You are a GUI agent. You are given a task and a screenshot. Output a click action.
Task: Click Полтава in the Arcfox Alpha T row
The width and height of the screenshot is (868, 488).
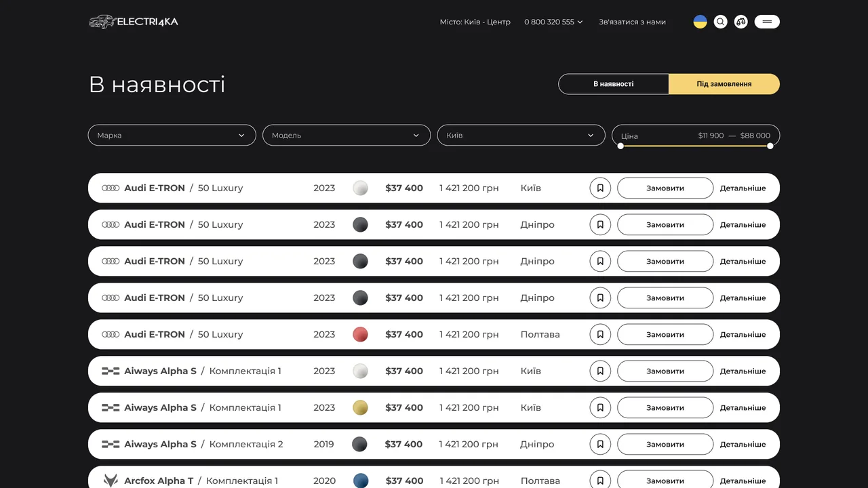(x=540, y=481)
